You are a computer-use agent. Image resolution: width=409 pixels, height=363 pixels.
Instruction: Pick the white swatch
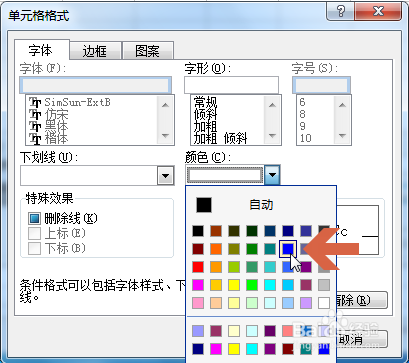pos(324,303)
